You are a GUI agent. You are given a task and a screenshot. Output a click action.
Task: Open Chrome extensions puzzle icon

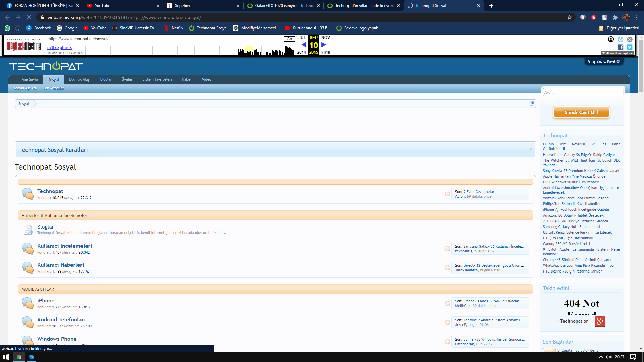coord(615,17)
